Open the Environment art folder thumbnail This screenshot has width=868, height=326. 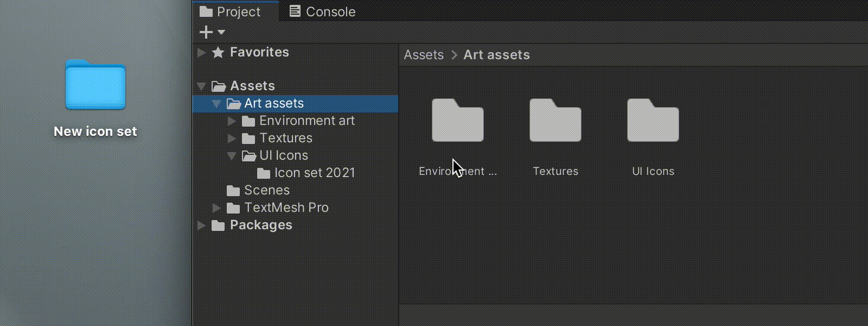(x=457, y=121)
